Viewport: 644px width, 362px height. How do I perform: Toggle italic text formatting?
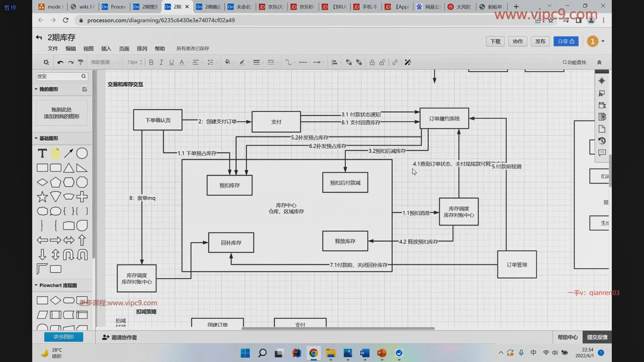pyautogui.click(x=161, y=62)
